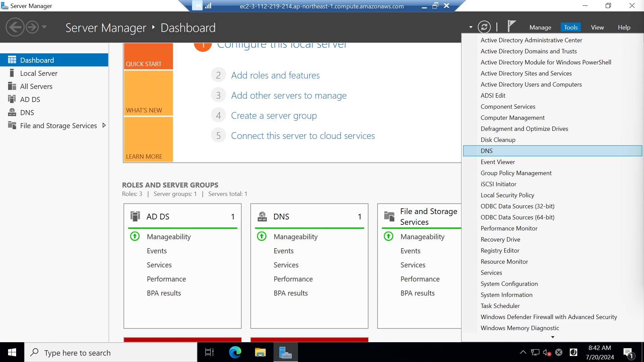Open File Explorer from the taskbar
The height and width of the screenshot is (362, 644).
260,352
